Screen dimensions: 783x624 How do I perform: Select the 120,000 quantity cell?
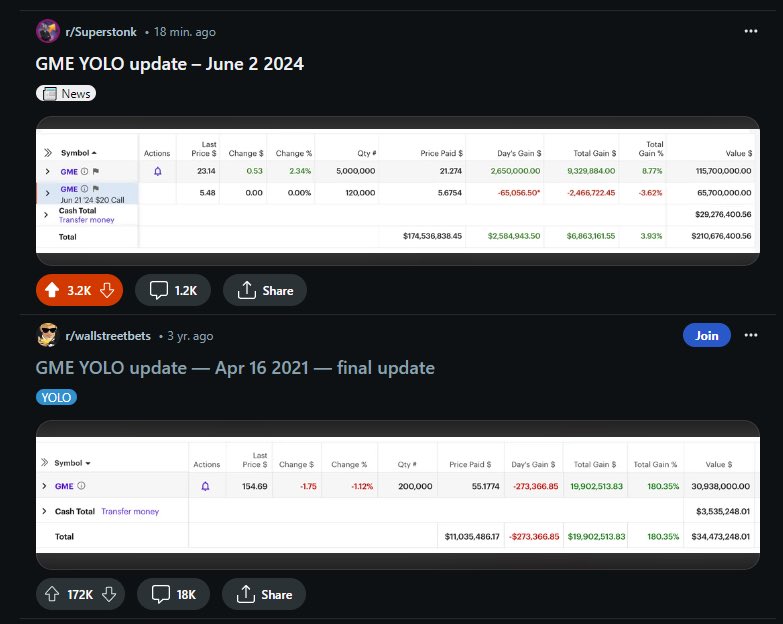tap(360, 193)
